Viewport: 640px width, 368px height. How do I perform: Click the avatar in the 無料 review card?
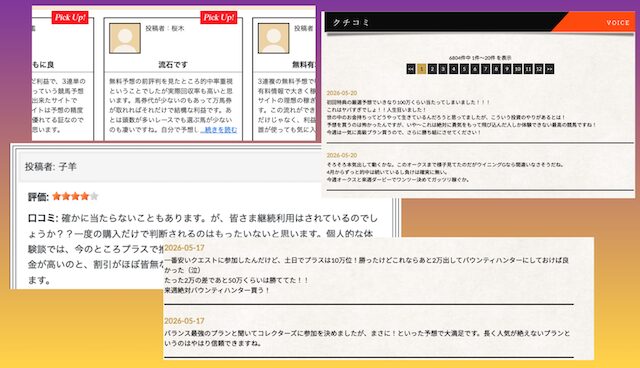273,38
